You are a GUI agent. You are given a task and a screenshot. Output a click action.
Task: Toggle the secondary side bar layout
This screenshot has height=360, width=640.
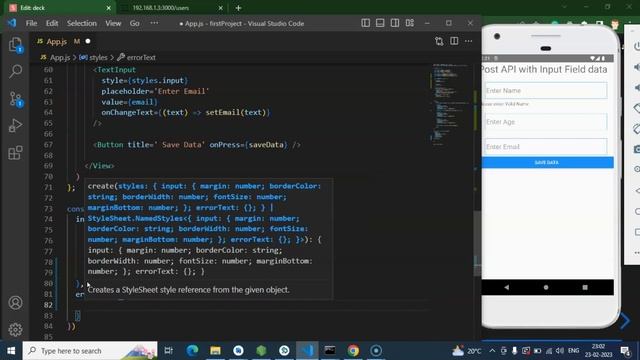(395, 23)
